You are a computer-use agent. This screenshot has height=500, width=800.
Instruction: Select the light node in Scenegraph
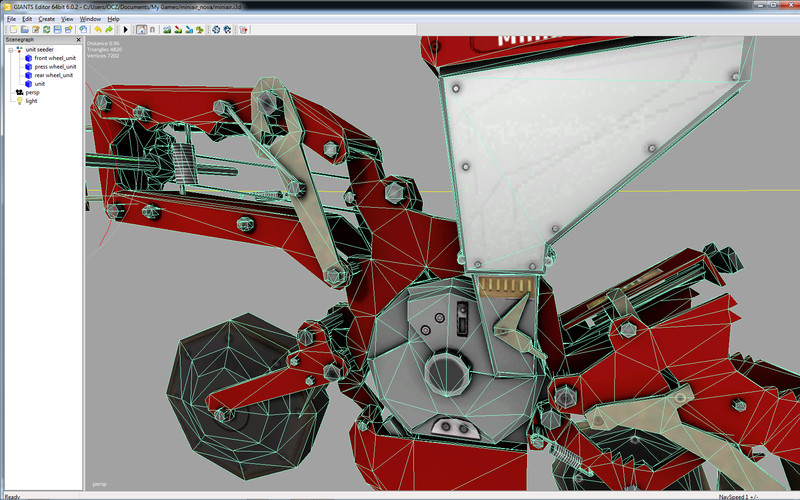(x=31, y=100)
